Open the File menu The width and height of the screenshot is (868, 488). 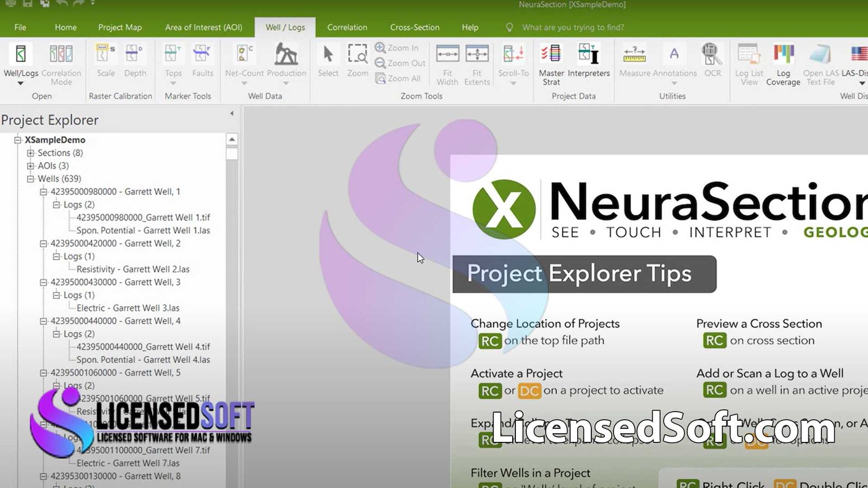pyautogui.click(x=20, y=27)
